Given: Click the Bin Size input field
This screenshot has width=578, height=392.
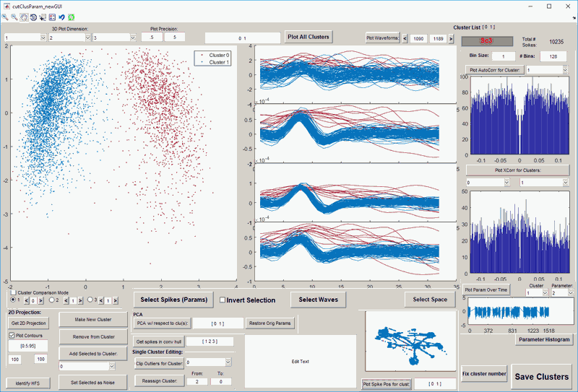Looking at the screenshot, I should 503,56.
